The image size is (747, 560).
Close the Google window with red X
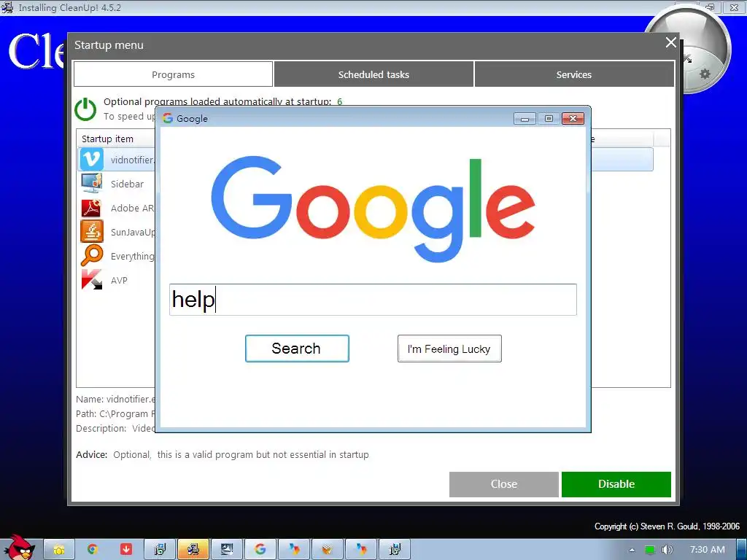573,118
